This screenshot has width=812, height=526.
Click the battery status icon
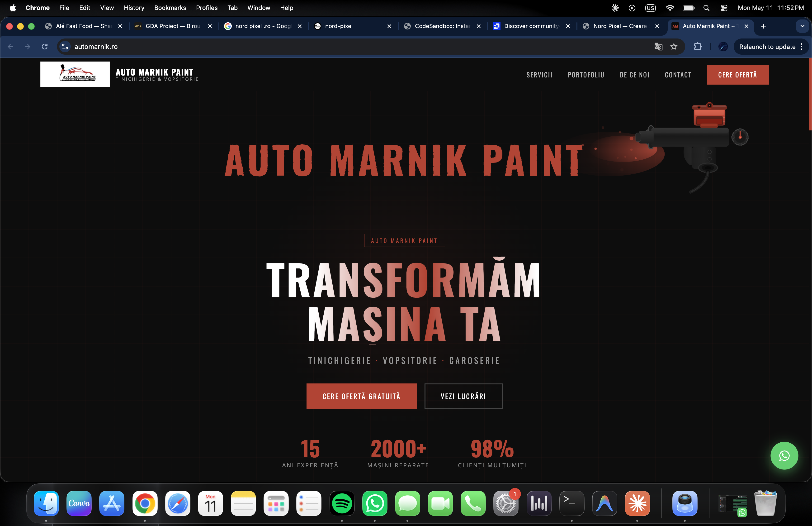pos(689,8)
